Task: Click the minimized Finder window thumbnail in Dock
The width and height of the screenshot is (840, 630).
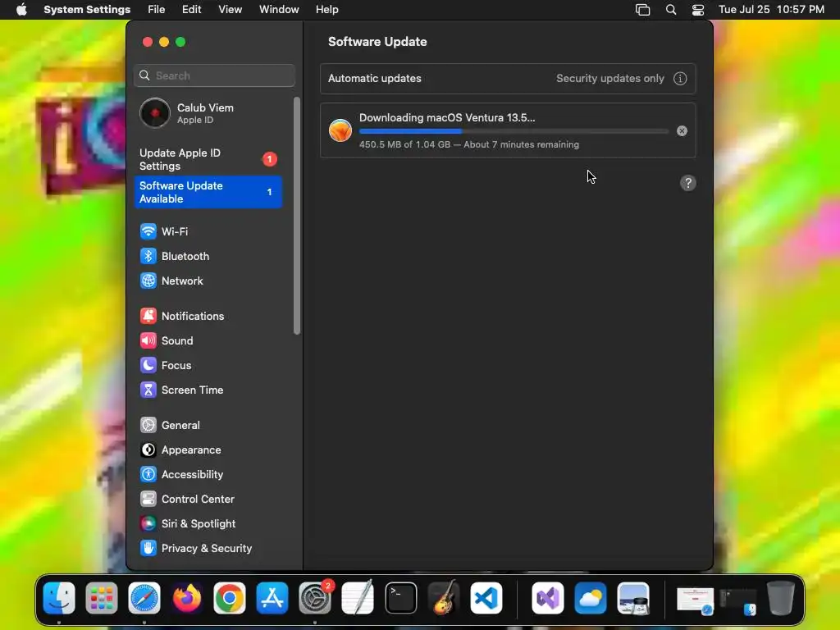Action: click(738, 601)
